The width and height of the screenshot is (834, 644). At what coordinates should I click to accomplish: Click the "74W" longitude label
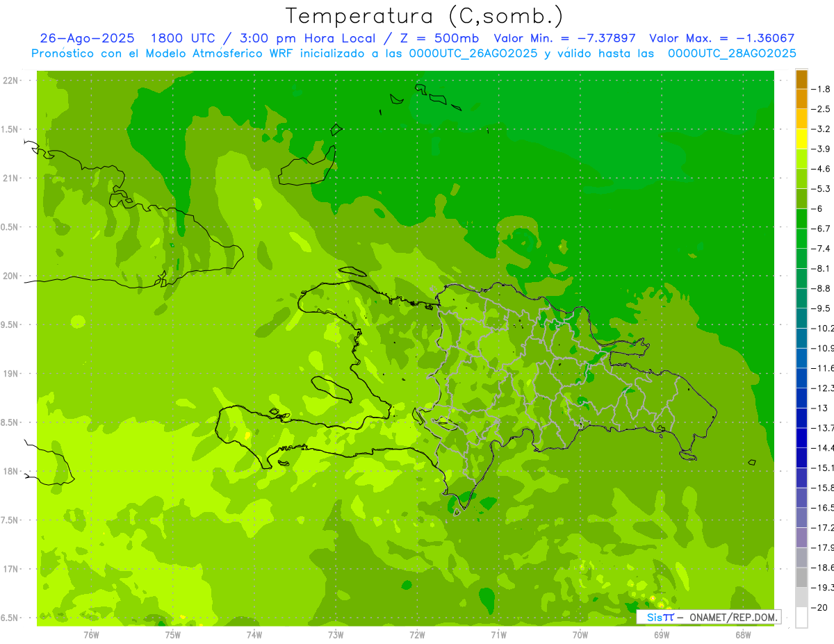click(x=254, y=634)
